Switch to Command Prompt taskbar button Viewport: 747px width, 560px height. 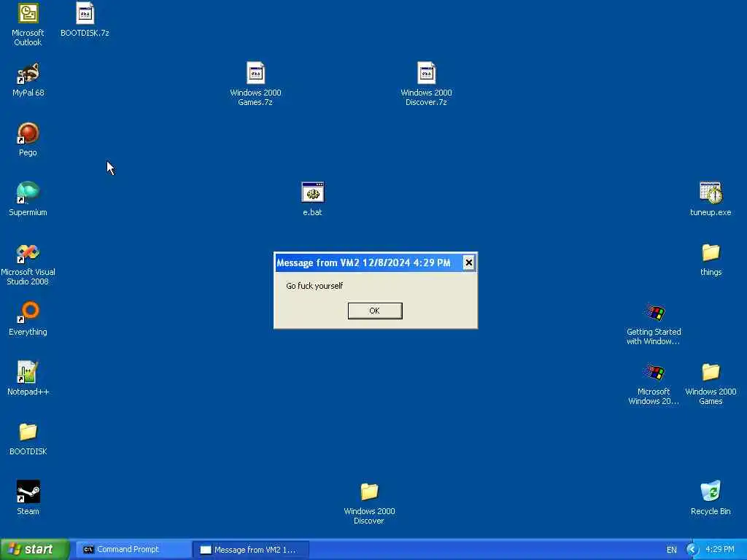[x=134, y=550]
